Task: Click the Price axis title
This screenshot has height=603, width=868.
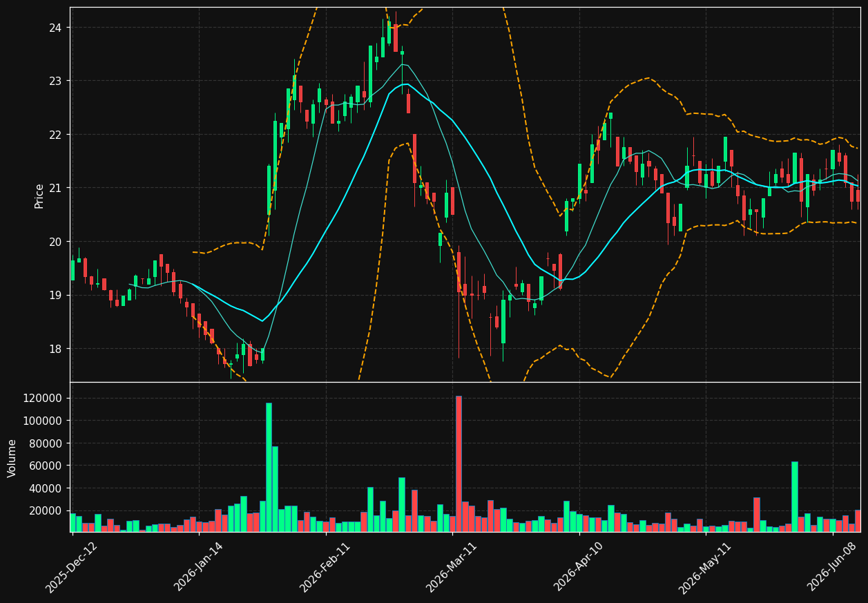Action: tap(39, 195)
